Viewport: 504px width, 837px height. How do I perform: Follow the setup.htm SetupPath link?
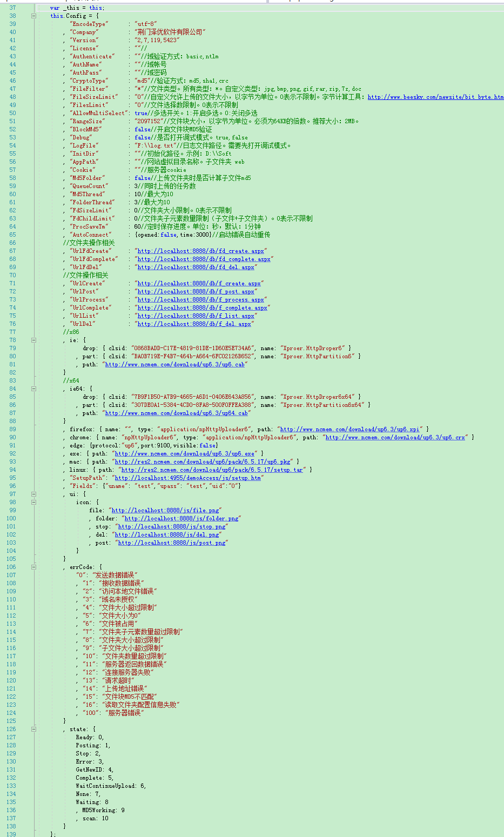pos(187,478)
